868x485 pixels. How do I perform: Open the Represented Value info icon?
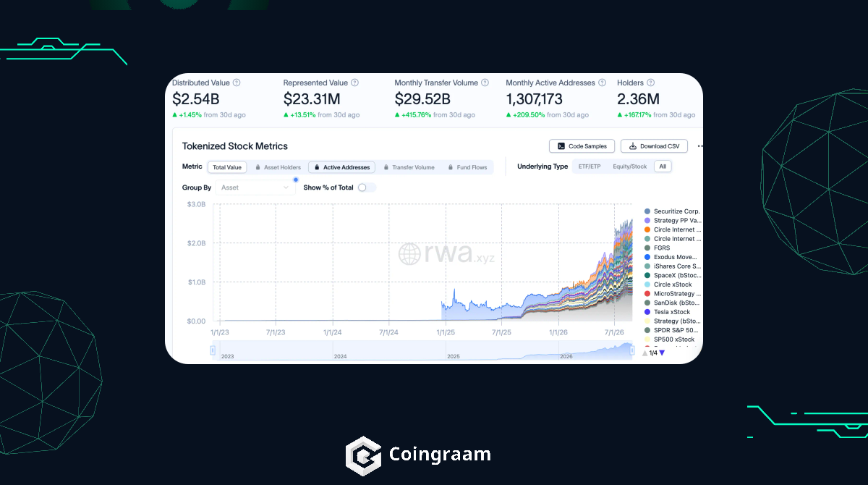point(354,83)
